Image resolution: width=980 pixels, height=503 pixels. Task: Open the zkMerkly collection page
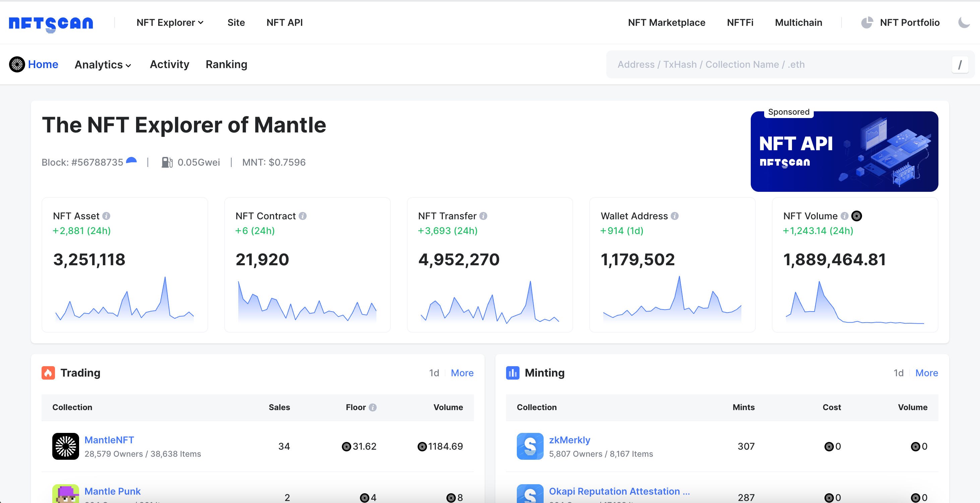[569, 440]
